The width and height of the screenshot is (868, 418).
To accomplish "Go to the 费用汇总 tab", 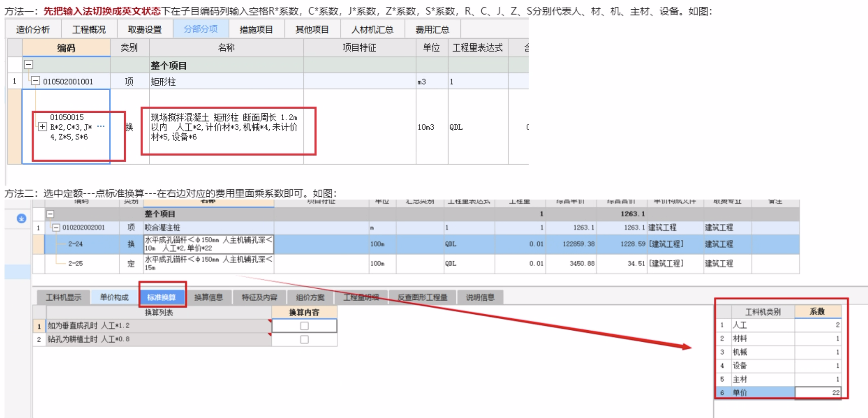I will click(432, 30).
